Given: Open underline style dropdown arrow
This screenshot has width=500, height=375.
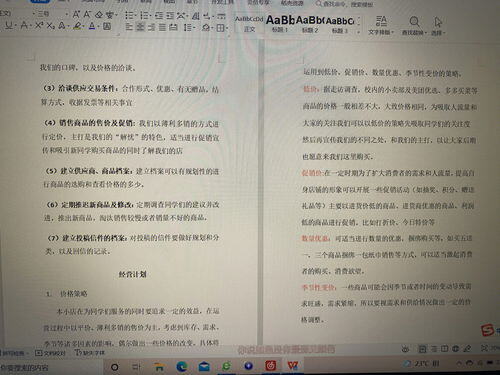Looking at the screenshot, I should 16,26.
